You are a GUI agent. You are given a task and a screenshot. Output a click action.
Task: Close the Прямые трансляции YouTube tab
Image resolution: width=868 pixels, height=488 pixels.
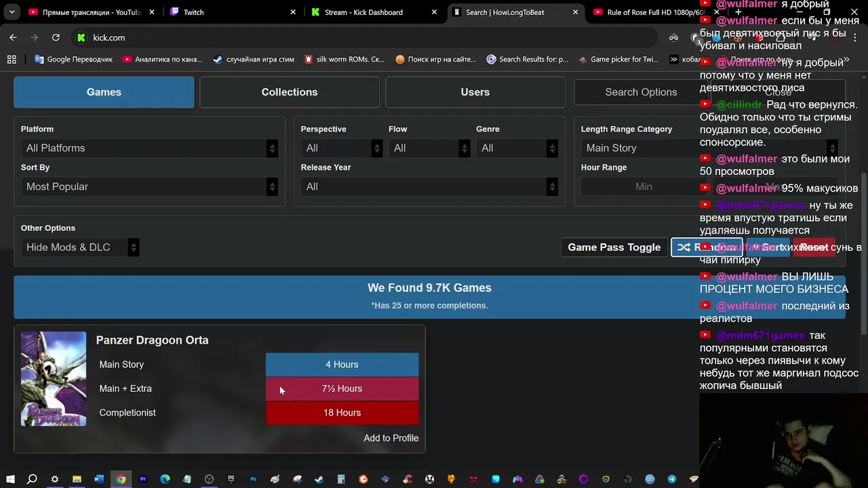152,12
